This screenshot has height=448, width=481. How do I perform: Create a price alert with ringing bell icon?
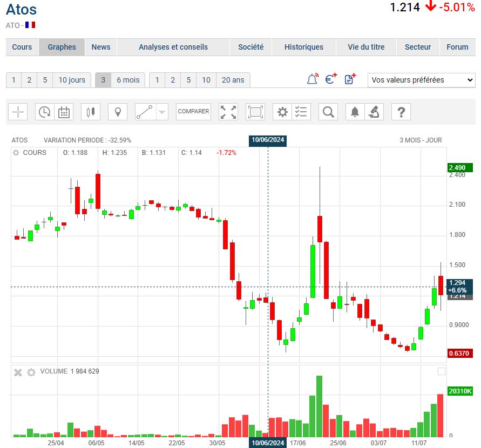click(x=313, y=79)
